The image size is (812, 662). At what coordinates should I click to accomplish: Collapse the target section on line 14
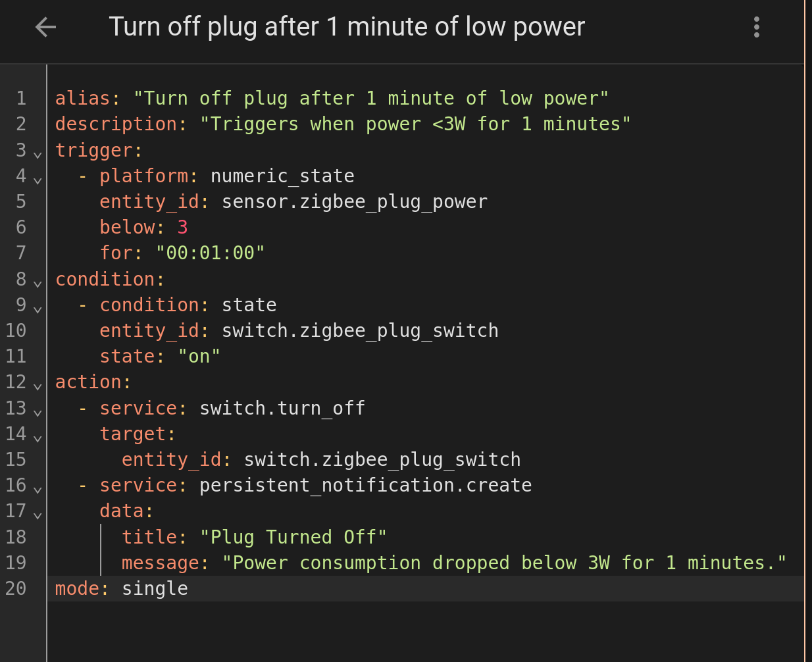point(38,438)
